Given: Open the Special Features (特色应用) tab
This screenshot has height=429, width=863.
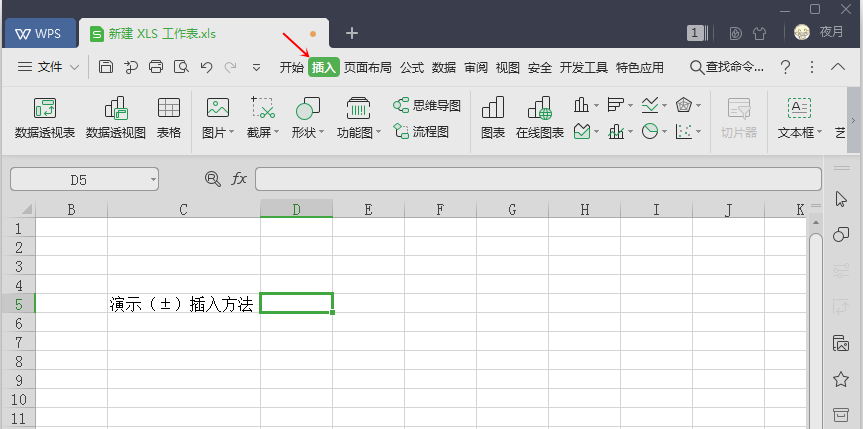Looking at the screenshot, I should [640, 67].
